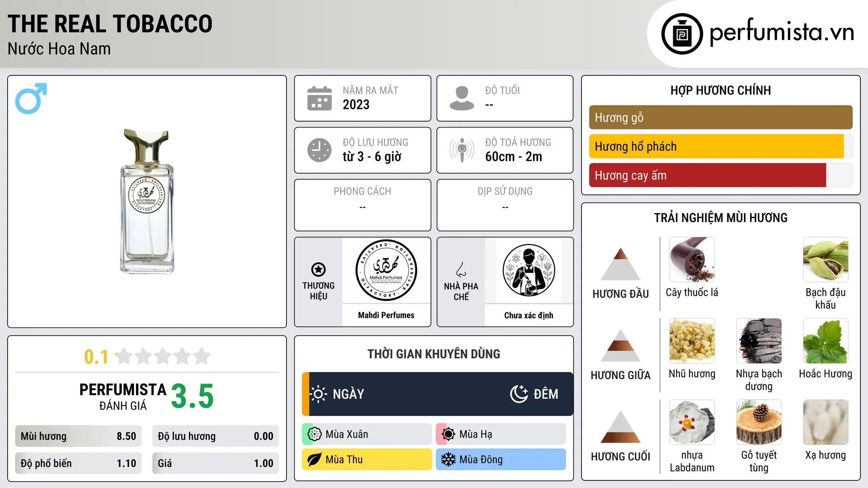
Task: Select the Gỗ tuyết tùng note image
Action: click(x=759, y=422)
